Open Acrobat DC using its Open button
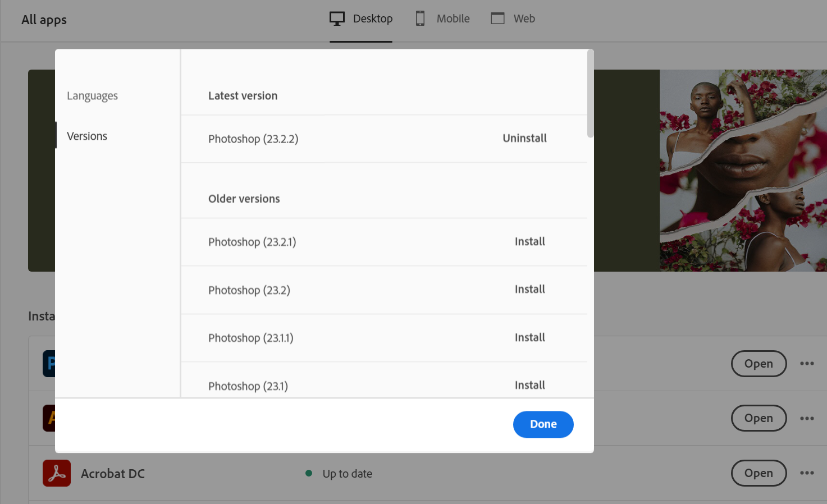Image resolution: width=827 pixels, height=504 pixels. [x=759, y=473]
